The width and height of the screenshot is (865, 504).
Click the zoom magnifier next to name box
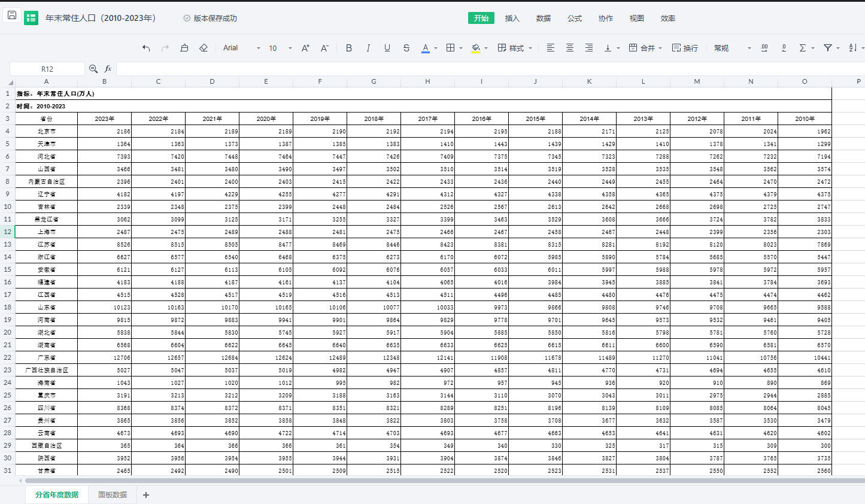[x=93, y=69]
